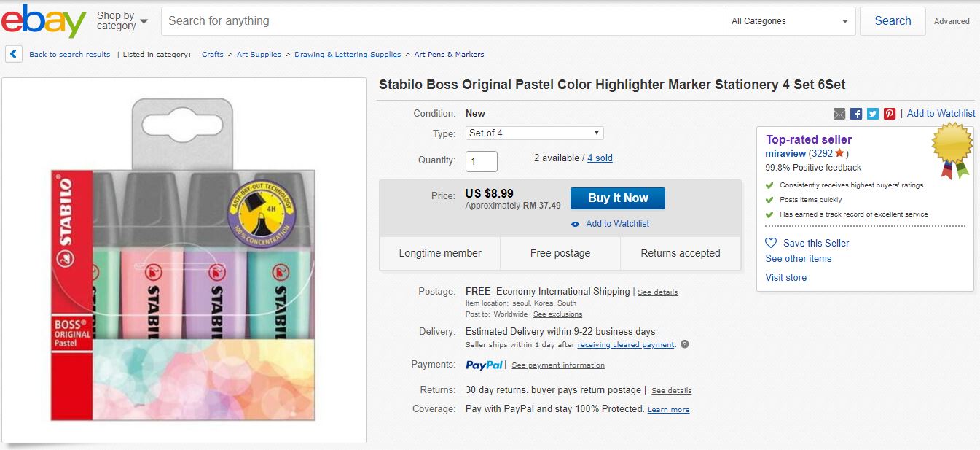
Task: Share listing on Twitter icon
Action: click(873, 114)
